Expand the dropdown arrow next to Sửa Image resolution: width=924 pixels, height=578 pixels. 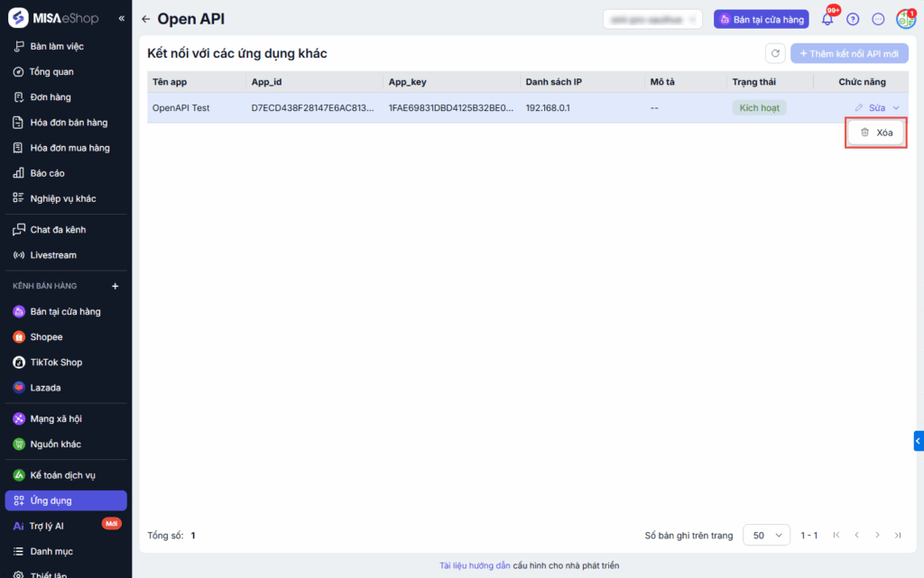tap(896, 108)
